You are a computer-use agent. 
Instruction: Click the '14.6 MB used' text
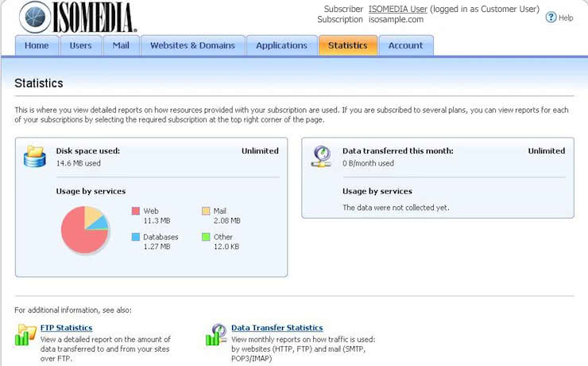click(79, 163)
